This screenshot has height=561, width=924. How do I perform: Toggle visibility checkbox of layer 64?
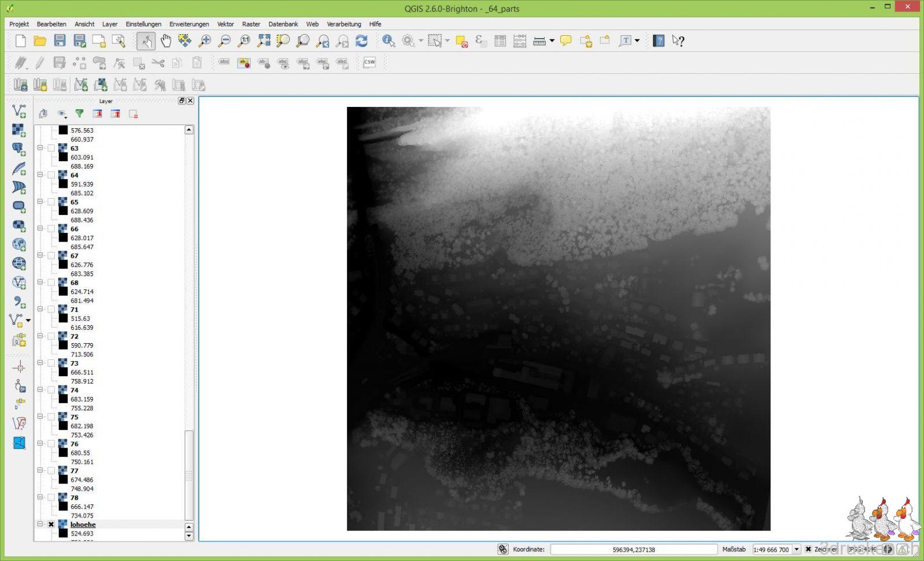click(51, 174)
